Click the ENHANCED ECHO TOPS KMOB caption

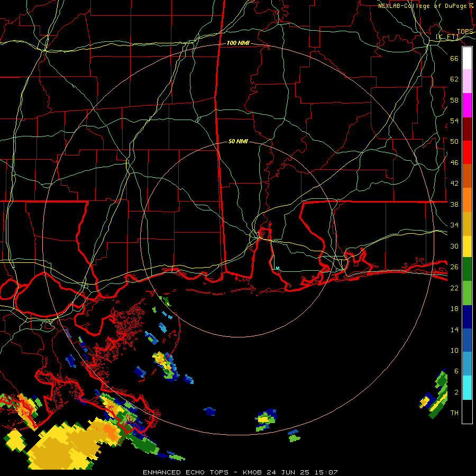[240, 472]
